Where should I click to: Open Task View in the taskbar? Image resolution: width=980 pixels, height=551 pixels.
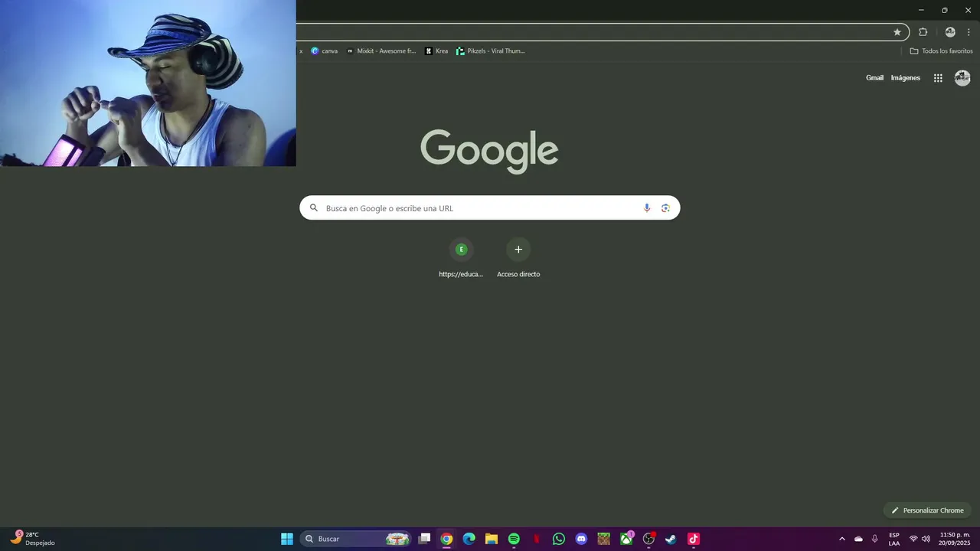coord(424,539)
